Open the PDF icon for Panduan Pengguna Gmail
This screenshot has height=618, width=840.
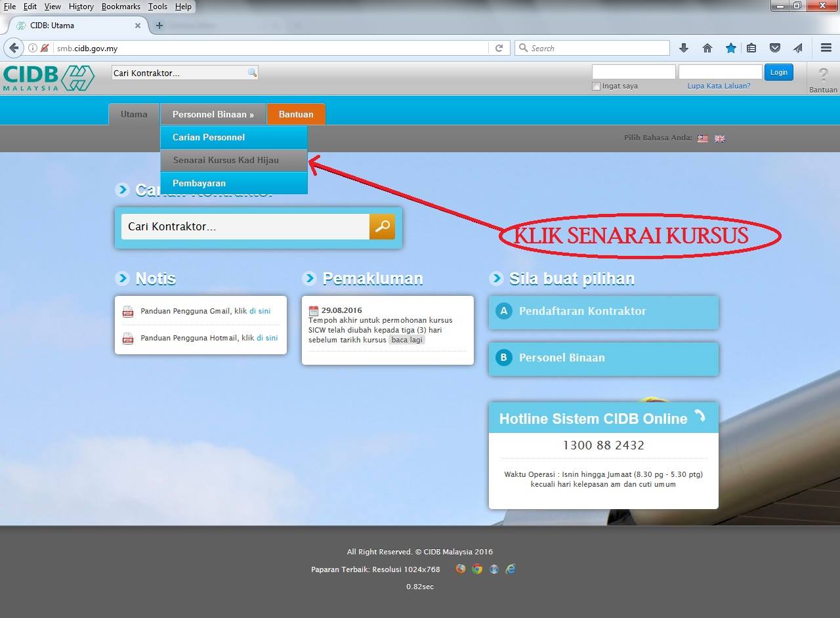tap(128, 312)
